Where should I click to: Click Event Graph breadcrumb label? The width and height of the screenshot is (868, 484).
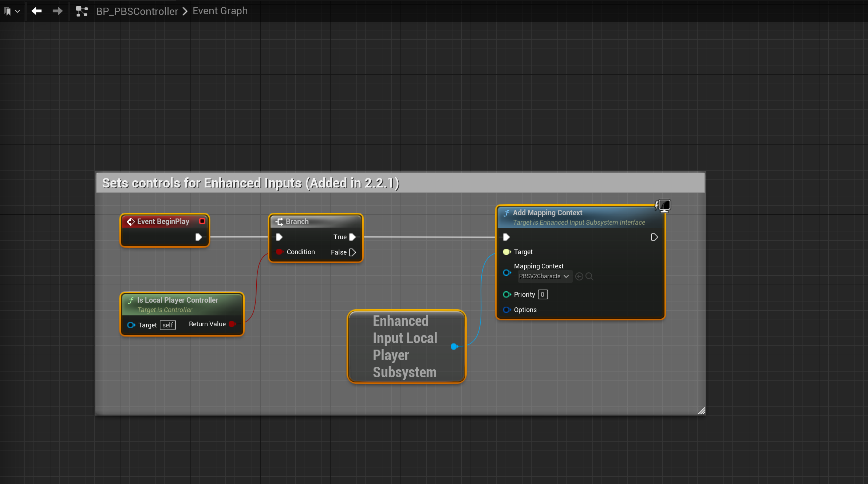click(220, 11)
